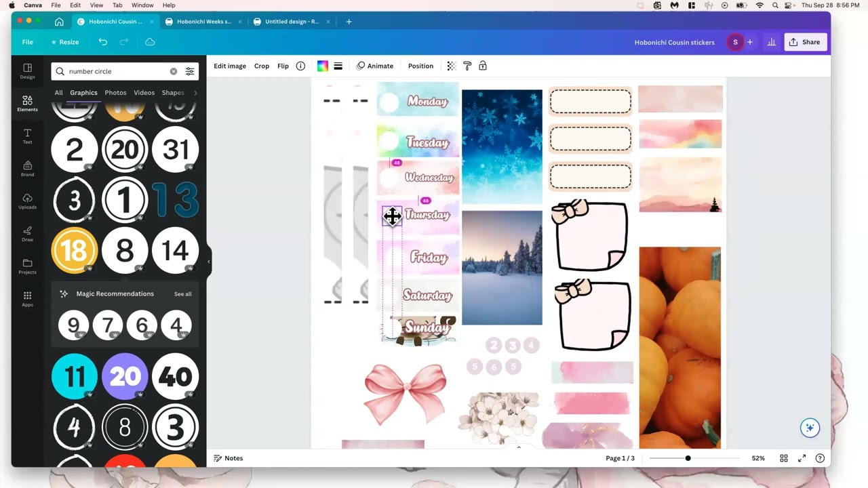Screen dimensions: 868x488
Task: Click See all in Magic Recommendations
Action: click(x=182, y=294)
